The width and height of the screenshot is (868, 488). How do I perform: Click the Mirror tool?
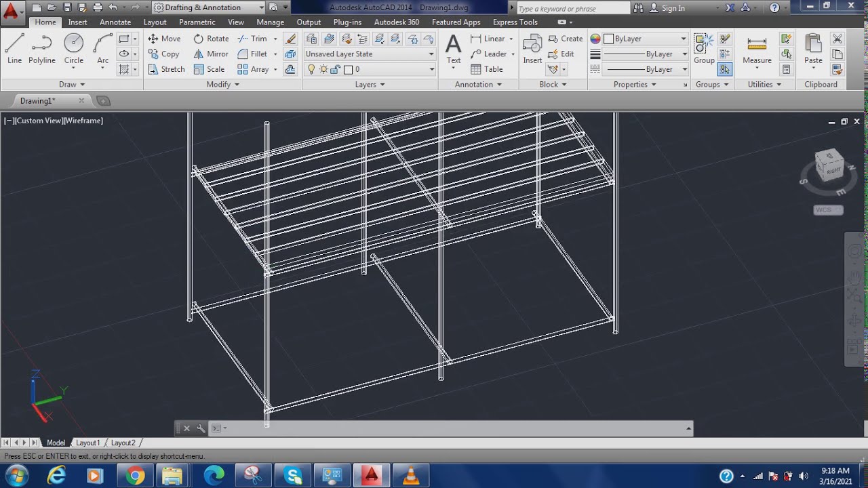click(211, 54)
